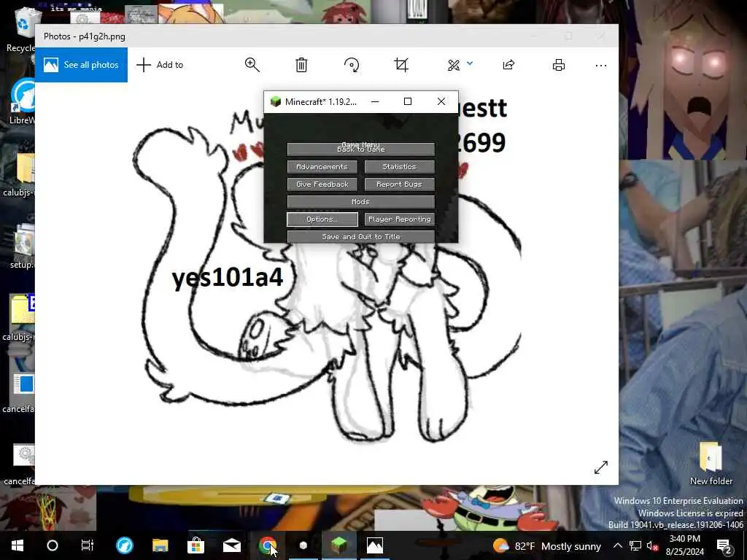Go to See all photos
Image resolution: width=747 pixels, height=560 pixels.
click(81, 65)
